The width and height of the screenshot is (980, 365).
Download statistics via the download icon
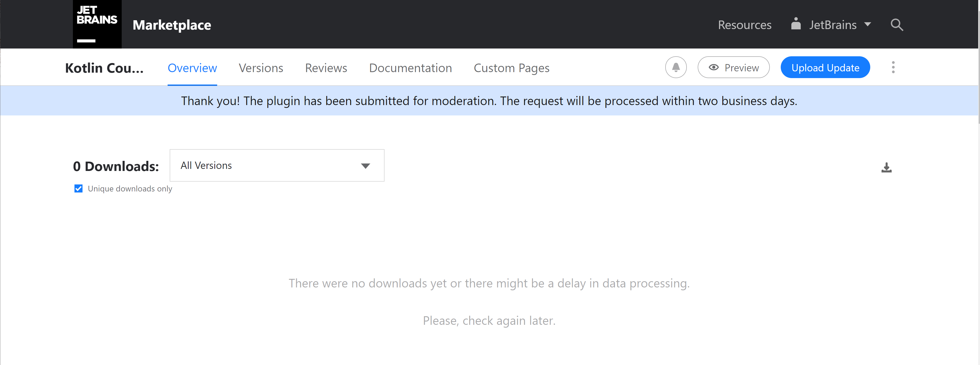click(x=886, y=167)
